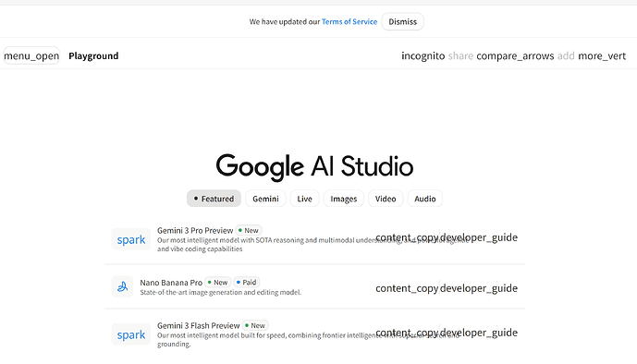Open the more_vert options menu
Screen dimensions: 637x364
pyautogui.click(x=602, y=55)
